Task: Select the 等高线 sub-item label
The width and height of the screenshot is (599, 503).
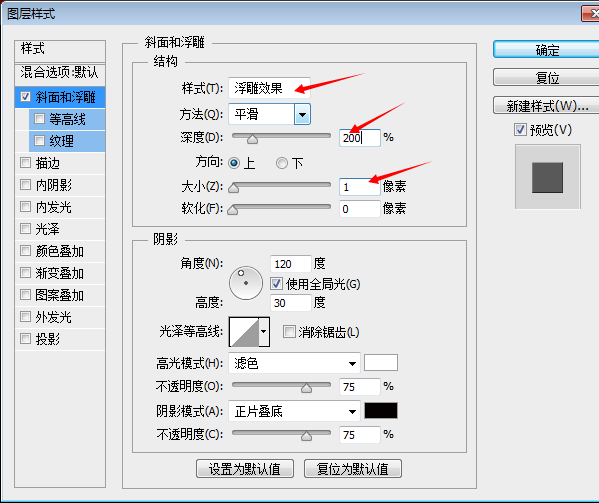Action: coord(67,120)
